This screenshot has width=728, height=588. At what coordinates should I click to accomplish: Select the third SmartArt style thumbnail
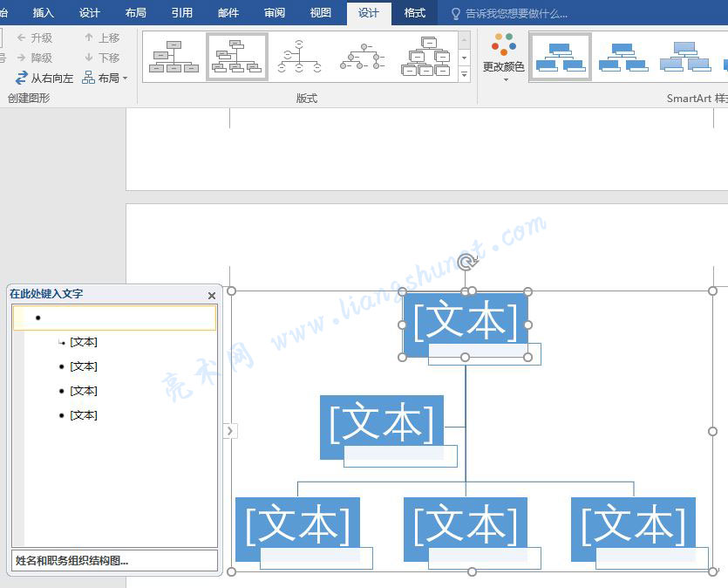point(685,57)
